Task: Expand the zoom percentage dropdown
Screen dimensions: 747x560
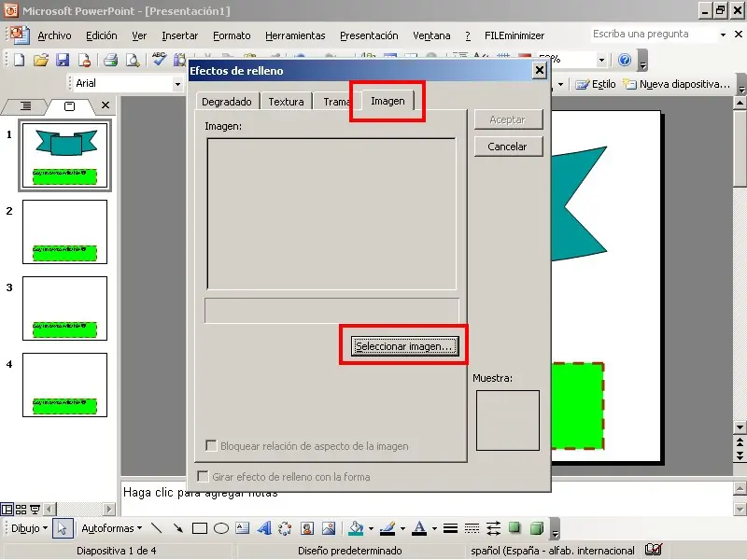Action: tap(601, 60)
